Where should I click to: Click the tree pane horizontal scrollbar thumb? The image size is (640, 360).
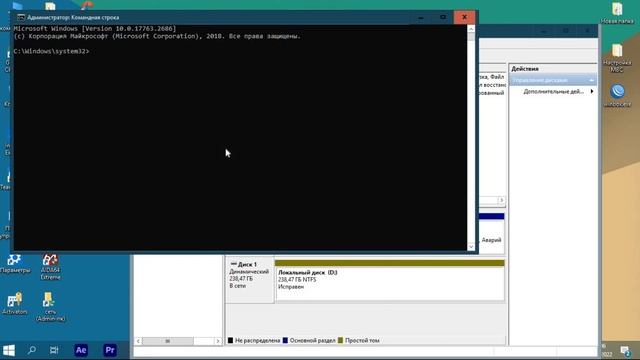[168, 341]
